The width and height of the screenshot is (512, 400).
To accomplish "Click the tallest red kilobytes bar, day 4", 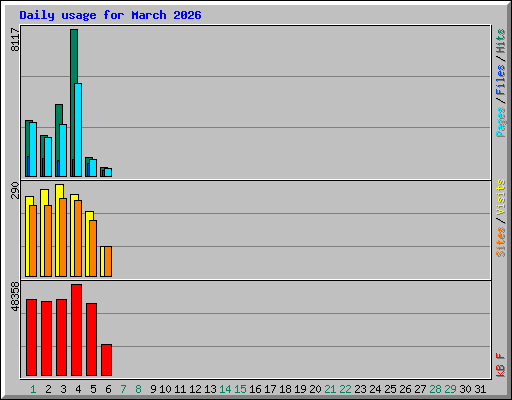I will (x=76, y=330).
